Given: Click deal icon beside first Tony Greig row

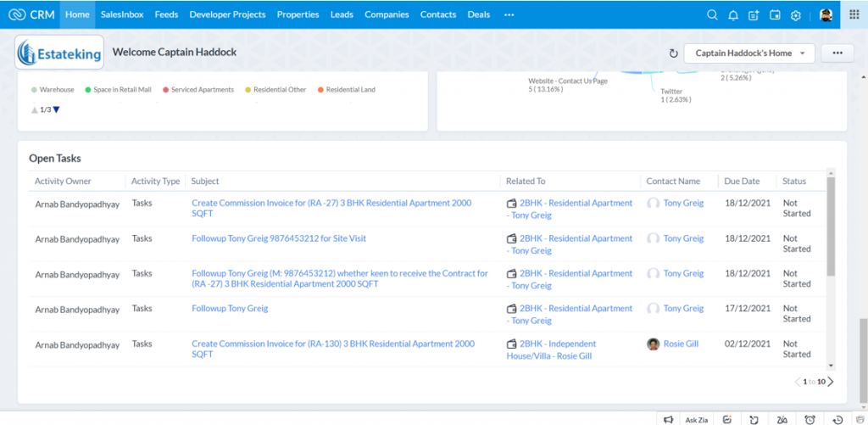Looking at the screenshot, I should pos(511,204).
